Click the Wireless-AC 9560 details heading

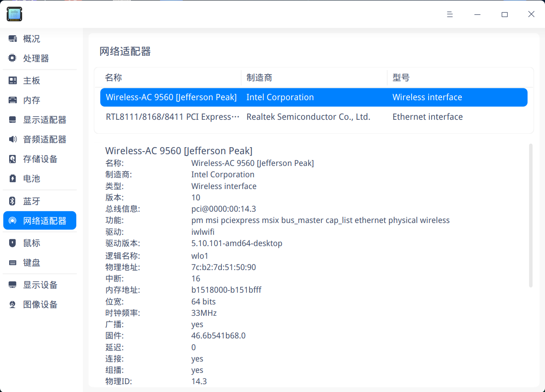(x=179, y=151)
